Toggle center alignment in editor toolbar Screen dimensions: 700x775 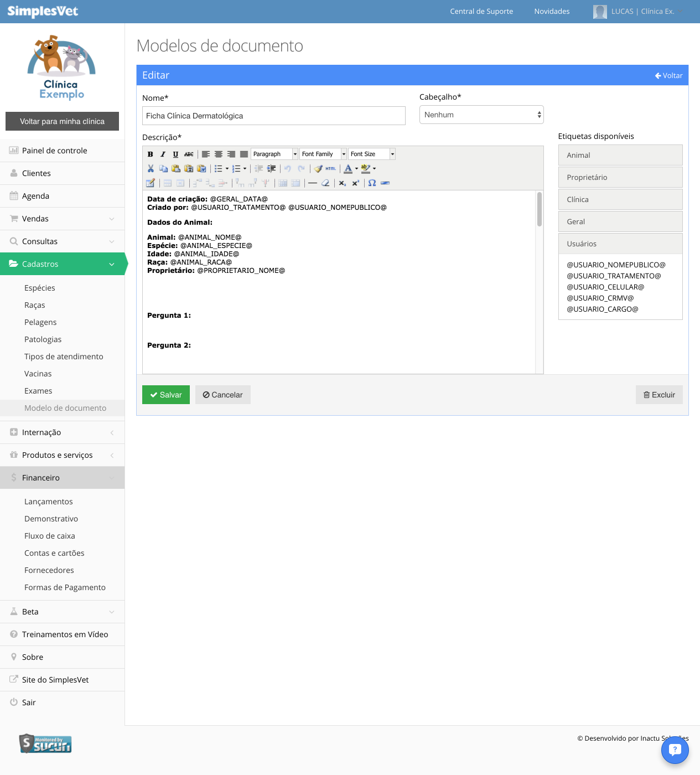(x=219, y=154)
